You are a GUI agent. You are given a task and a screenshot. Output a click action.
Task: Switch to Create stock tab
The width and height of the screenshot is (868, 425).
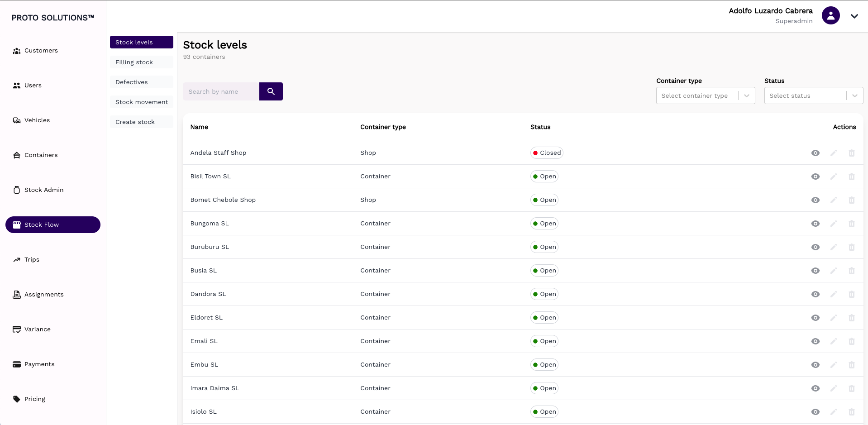click(142, 122)
